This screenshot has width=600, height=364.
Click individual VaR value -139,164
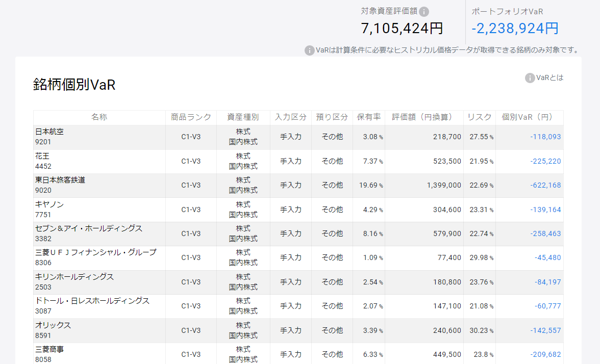pyautogui.click(x=545, y=210)
